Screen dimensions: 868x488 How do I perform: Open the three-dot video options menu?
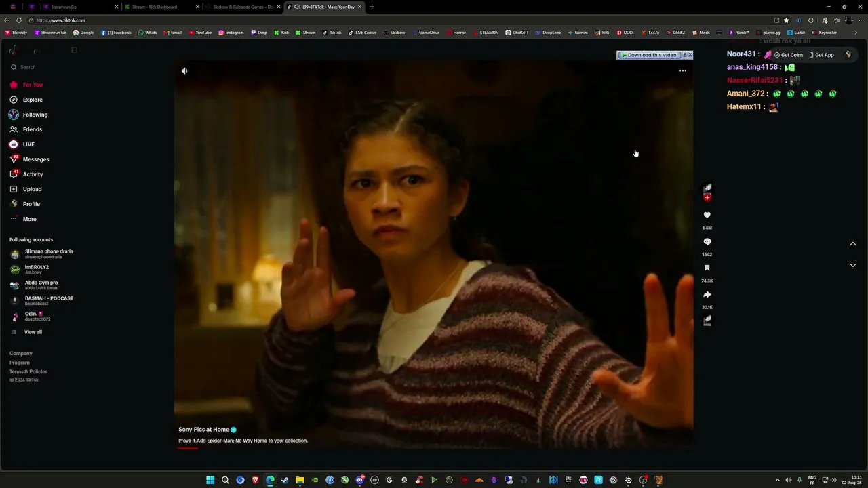(x=683, y=70)
